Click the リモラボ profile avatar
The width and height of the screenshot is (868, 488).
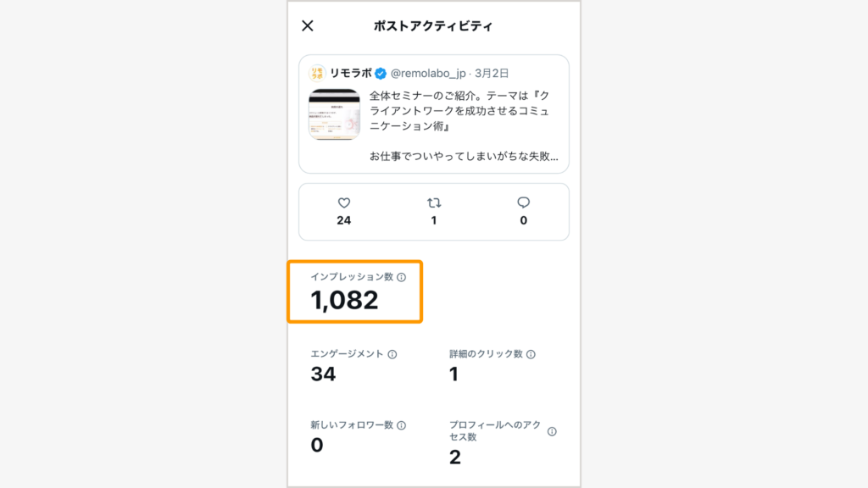pyautogui.click(x=316, y=71)
